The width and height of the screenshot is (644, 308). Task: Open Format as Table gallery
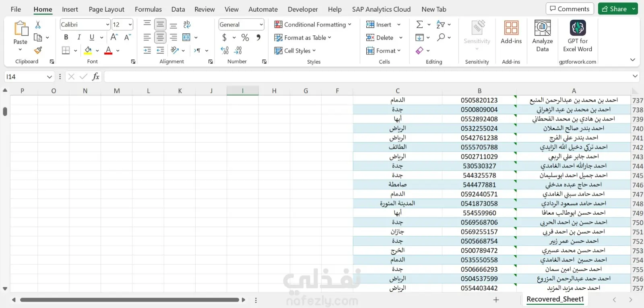(303, 37)
